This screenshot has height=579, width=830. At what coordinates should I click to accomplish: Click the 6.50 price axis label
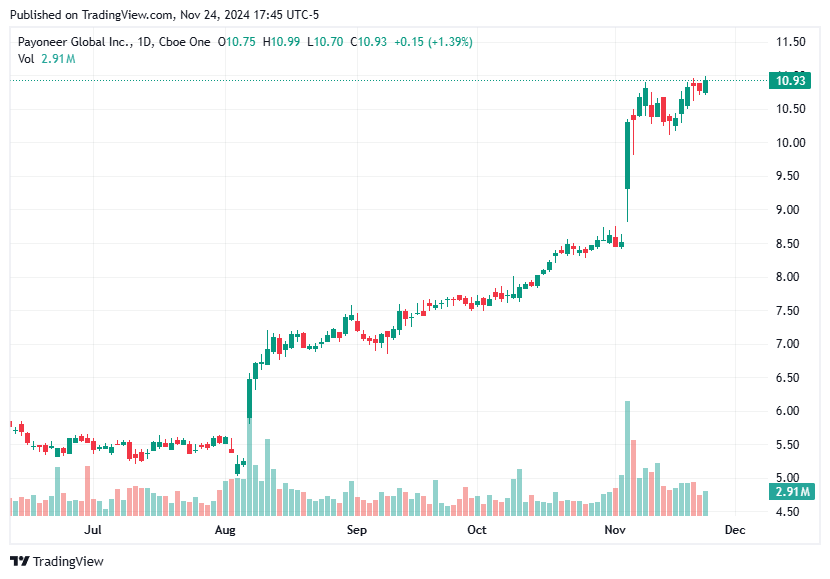pyautogui.click(x=788, y=378)
